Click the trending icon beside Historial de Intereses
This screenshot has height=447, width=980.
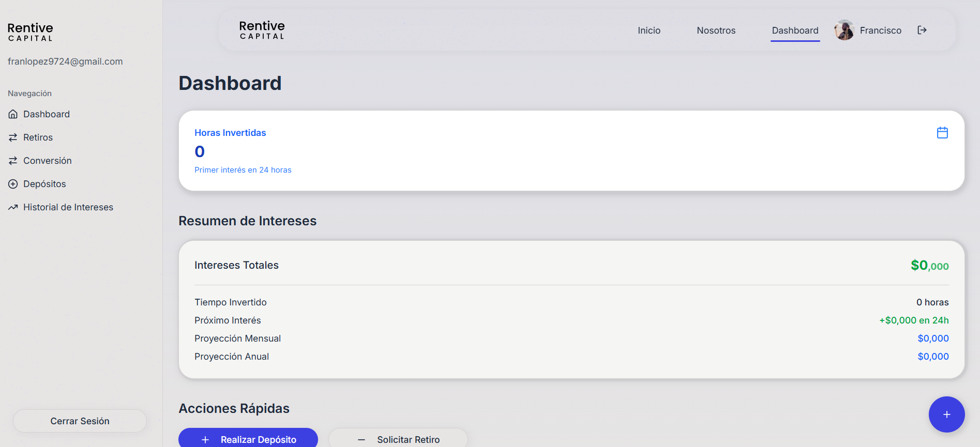pyautogui.click(x=13, y=207)
